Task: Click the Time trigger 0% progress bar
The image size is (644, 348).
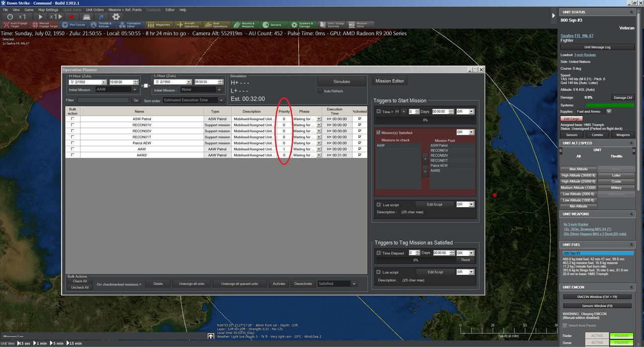Action: (425, 120)
